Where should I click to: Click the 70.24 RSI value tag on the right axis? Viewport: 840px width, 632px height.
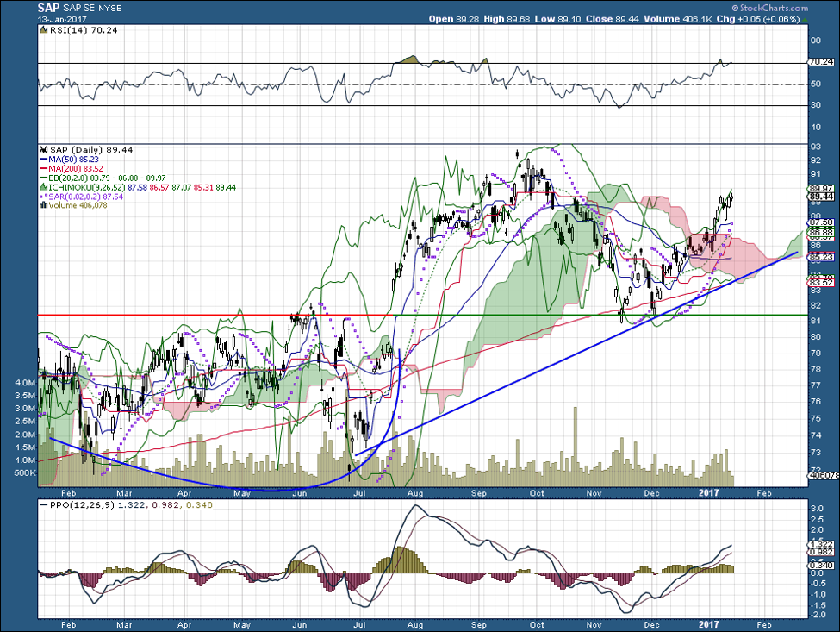pyautogui.click(x=821, y=62)
